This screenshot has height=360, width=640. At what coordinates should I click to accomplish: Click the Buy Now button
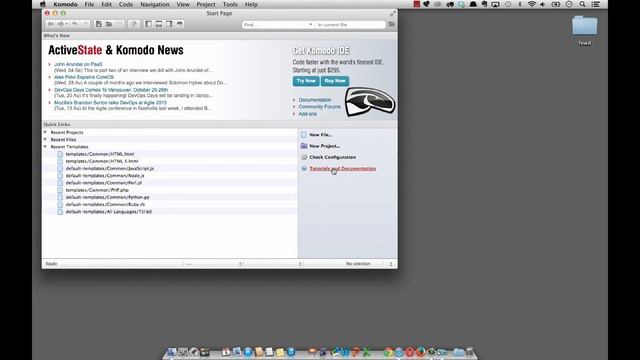coord(335,81)
